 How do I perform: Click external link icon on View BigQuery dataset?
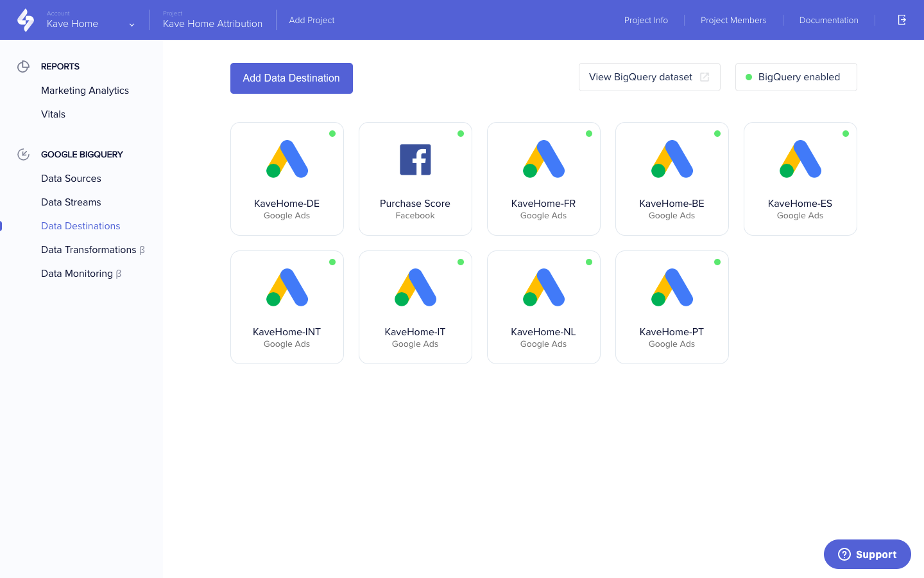tap(705, 77)
